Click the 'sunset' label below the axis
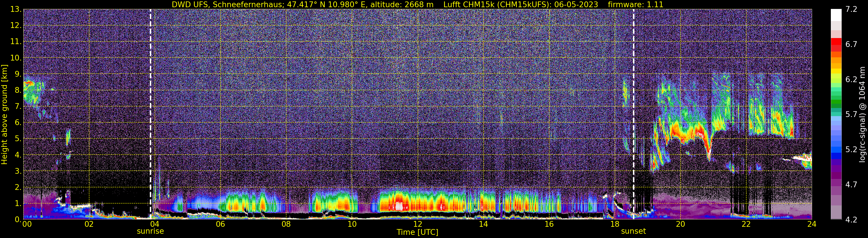Screen dimensions: 868x238 [633, 231]
